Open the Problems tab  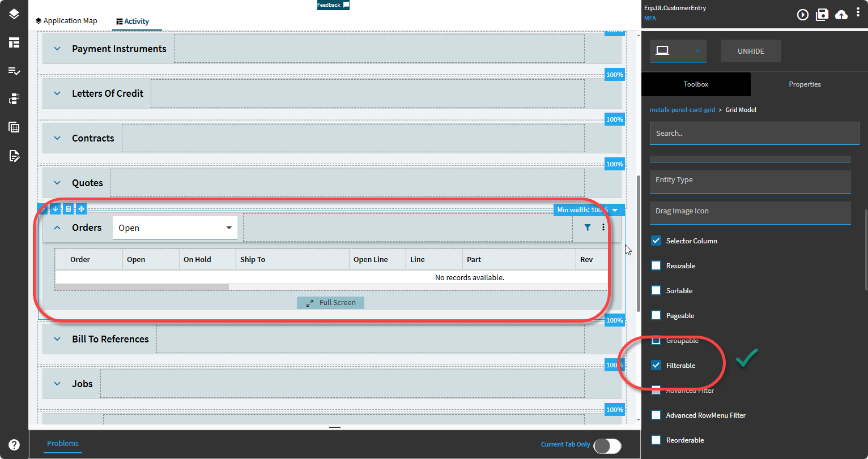click(x=63, y=444)
